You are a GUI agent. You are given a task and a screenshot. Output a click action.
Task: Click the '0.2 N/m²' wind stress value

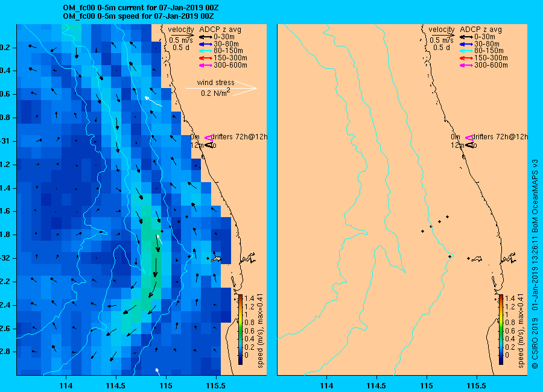pos(215,93)
